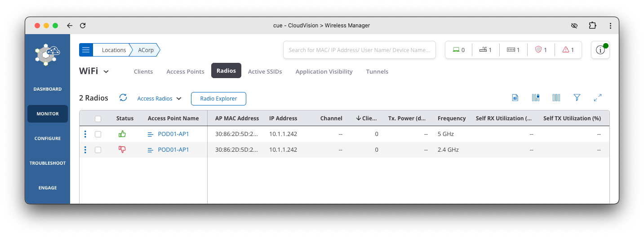Click the export report document icon
The width and height of the screenshot is (644, 237).
(x=515, y=97)
